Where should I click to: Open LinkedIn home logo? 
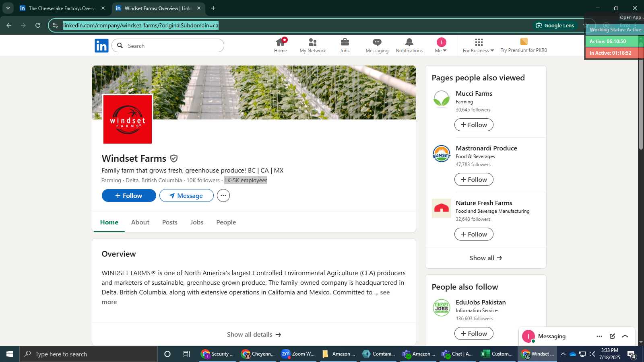tap(101, 46)
